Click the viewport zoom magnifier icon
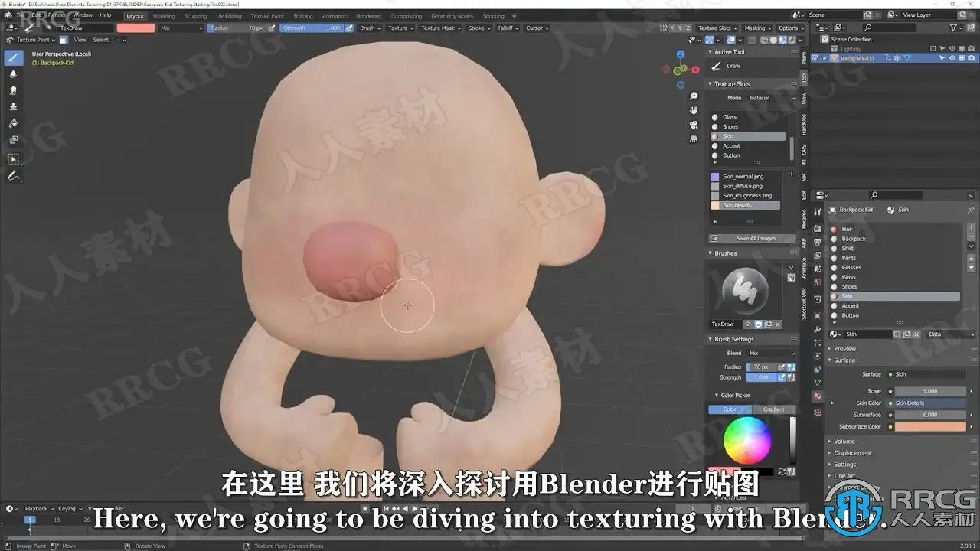Viewport: 980px width, 551px height. [694, 96]
